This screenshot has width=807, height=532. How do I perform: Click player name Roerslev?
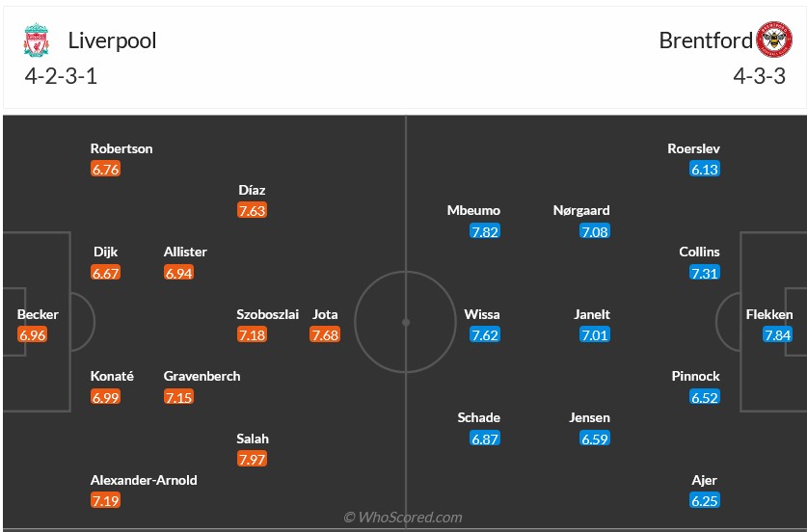693,148
